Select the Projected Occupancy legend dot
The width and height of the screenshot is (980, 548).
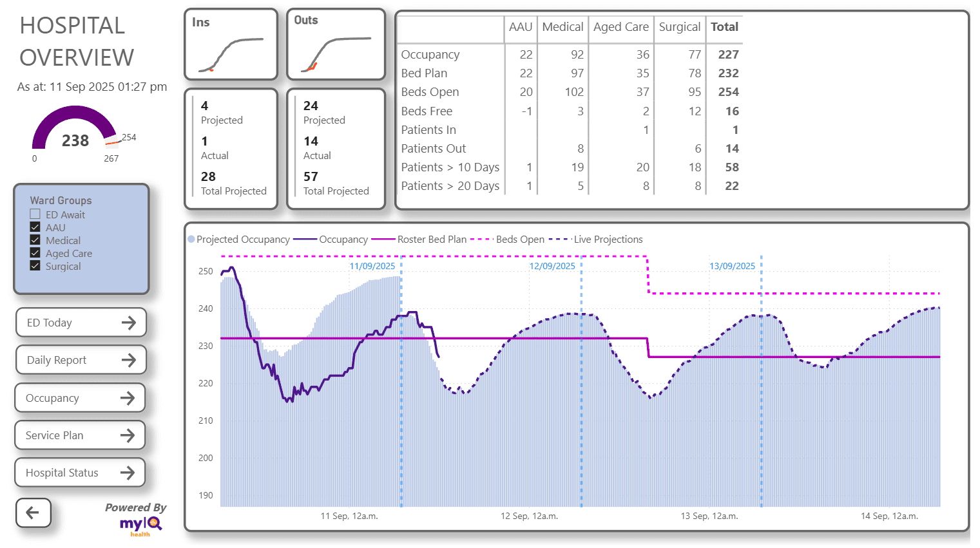pyautogui.click(x=191, y=239)
